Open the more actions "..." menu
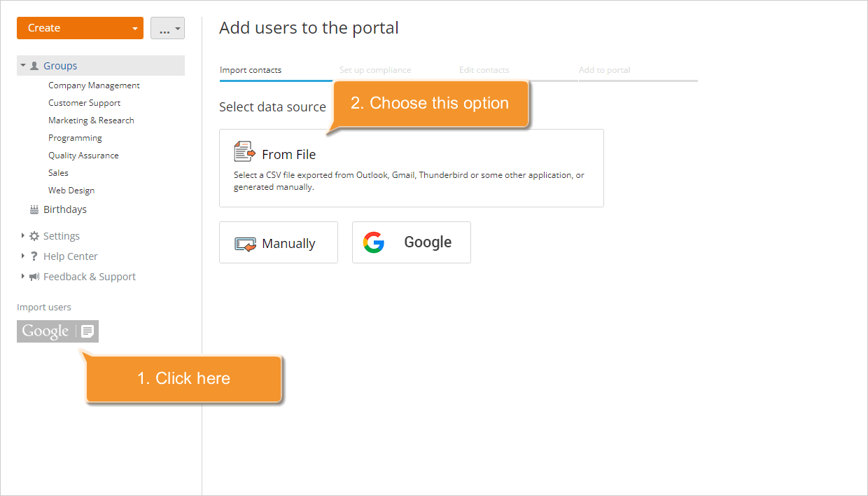The height and width of the screenshot is (496, 868). pos(167,28)
